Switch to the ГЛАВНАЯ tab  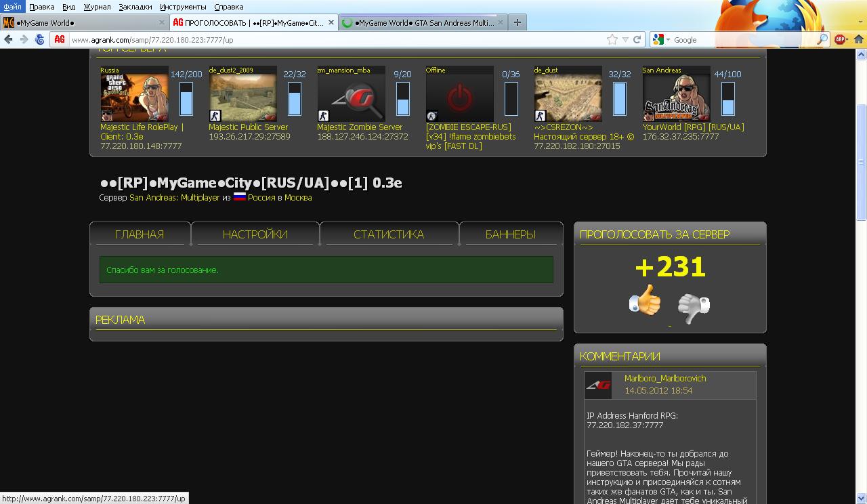(140, 234)
